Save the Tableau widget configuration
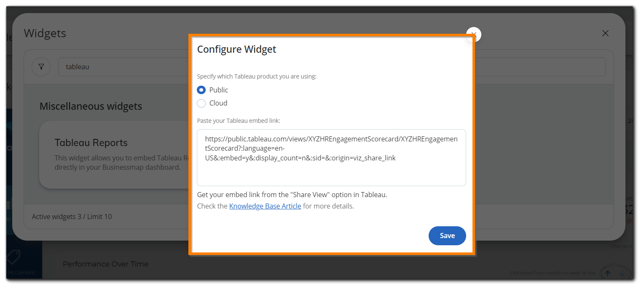This screenshot has width=644, height=290. coord(447,236)
